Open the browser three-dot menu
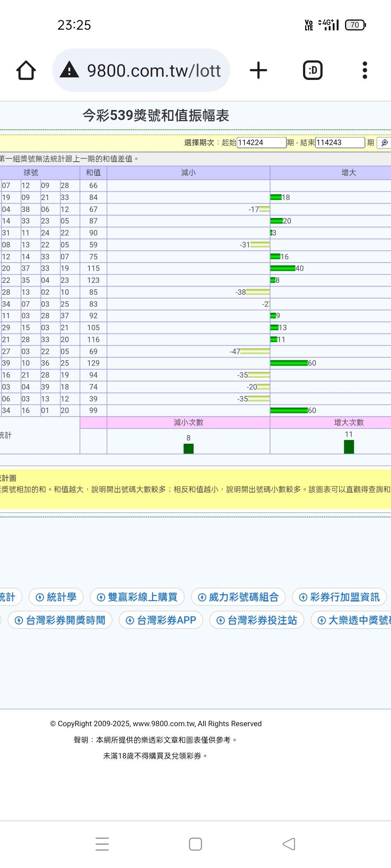This screenshot has height=868, width=391. (x=365, y=70)
